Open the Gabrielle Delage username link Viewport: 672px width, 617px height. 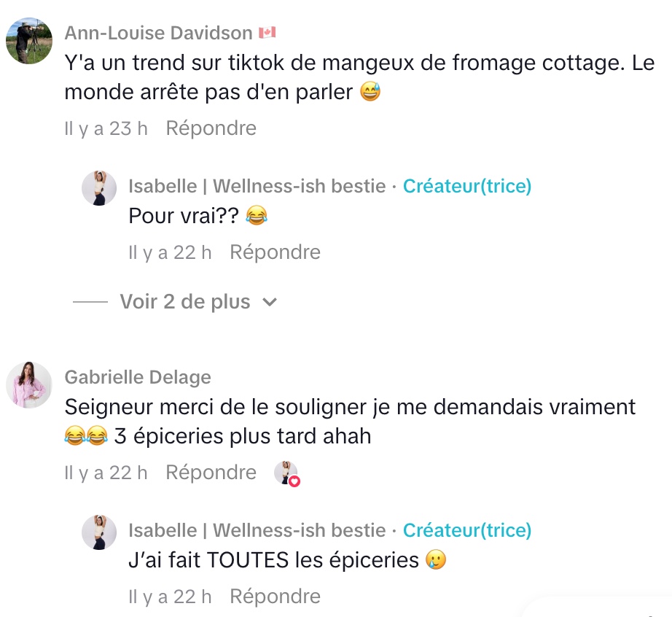138,377
